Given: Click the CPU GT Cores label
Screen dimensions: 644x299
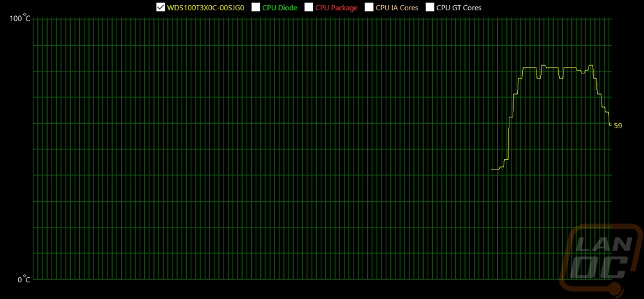Looking at the screenshot, I should point(459,8).
